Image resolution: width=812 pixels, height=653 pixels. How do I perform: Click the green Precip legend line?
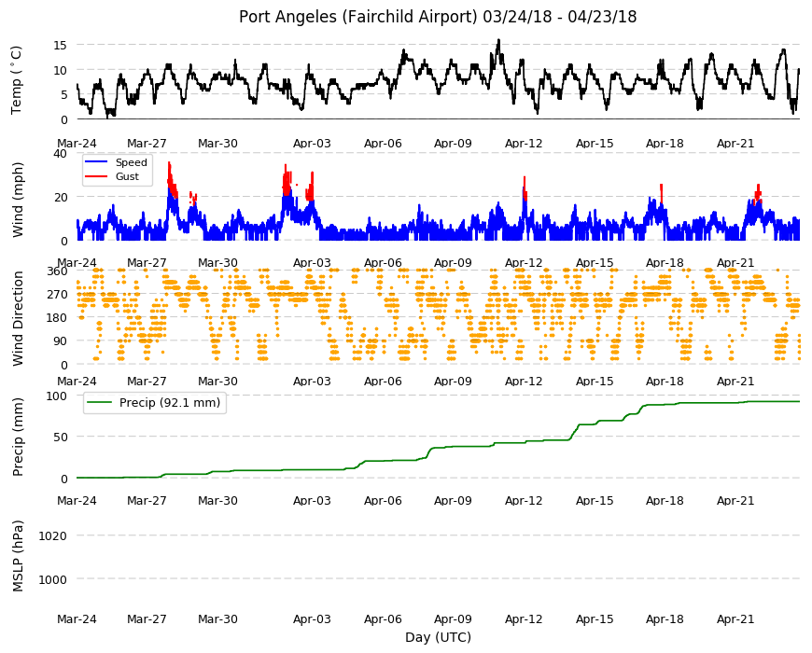[x=98, y=403]
